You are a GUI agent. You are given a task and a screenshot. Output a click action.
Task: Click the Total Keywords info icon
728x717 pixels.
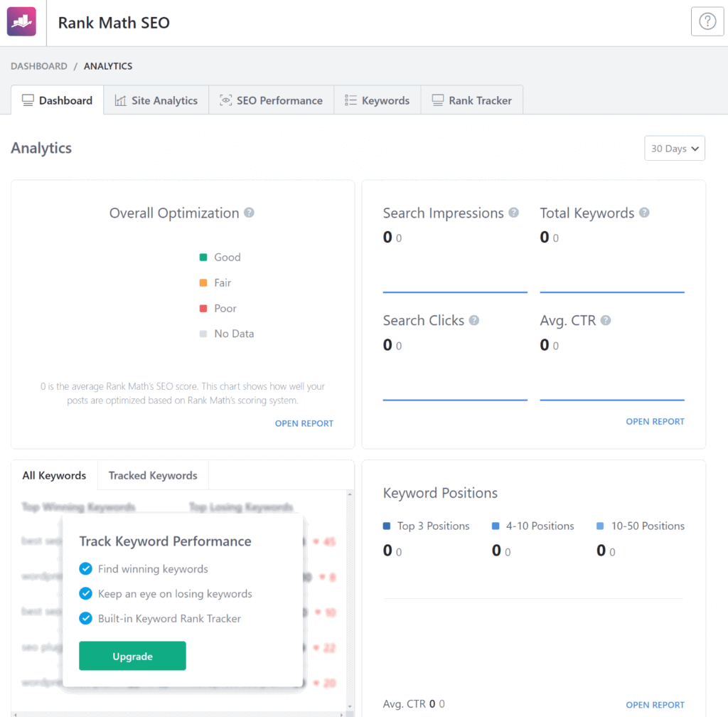point(644,213)
